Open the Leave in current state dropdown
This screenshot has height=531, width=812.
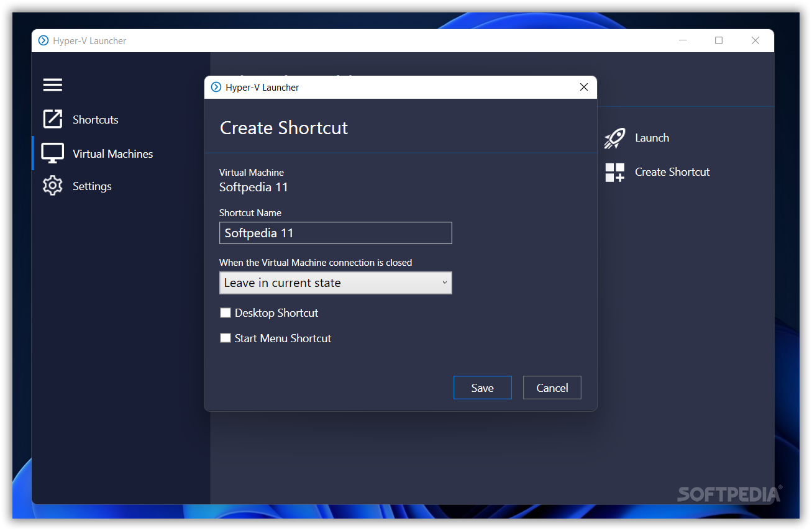(335, 283)
